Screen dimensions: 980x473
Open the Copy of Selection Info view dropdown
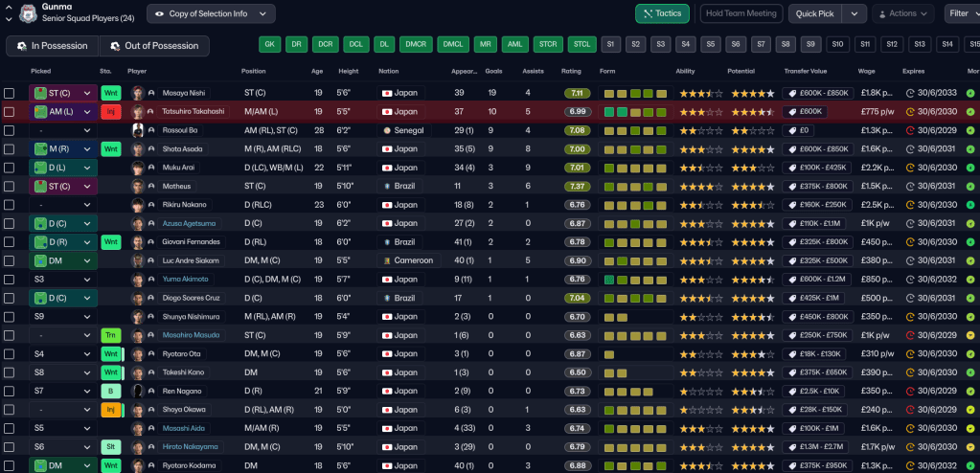pos(211,13)
